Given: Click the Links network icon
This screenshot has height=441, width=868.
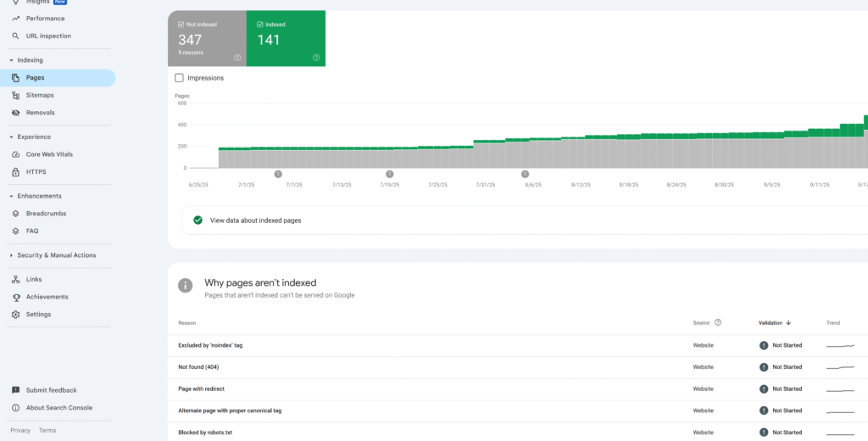Looking at the screenshot, I should point(15,280).
